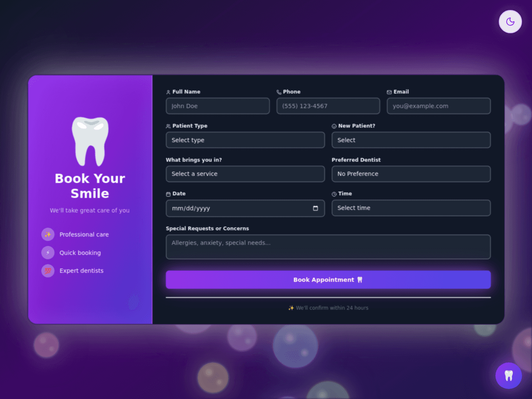Click the Expert dentists badge icon
The height and width of the screenshot is (399, 532).
(48, 271)
